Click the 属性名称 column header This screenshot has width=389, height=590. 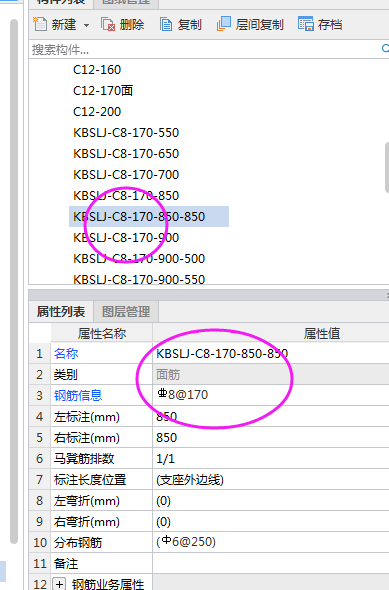(102, 333)
